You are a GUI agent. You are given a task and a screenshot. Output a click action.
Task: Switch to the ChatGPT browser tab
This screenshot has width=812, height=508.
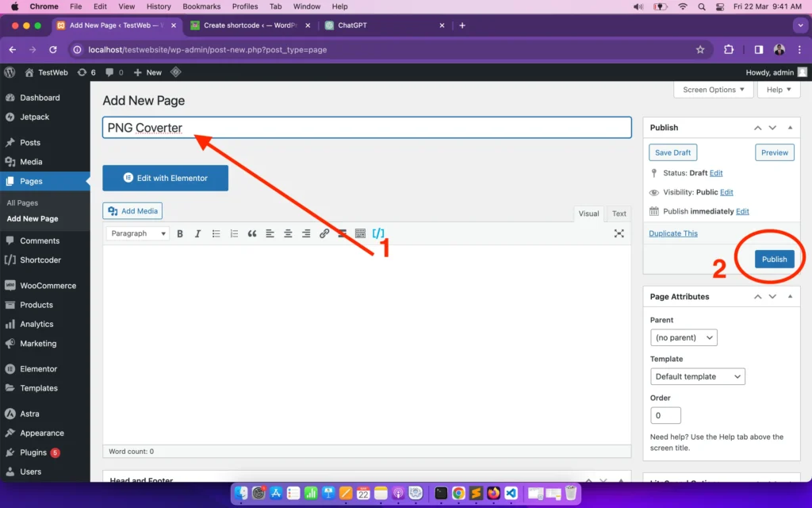384,25
